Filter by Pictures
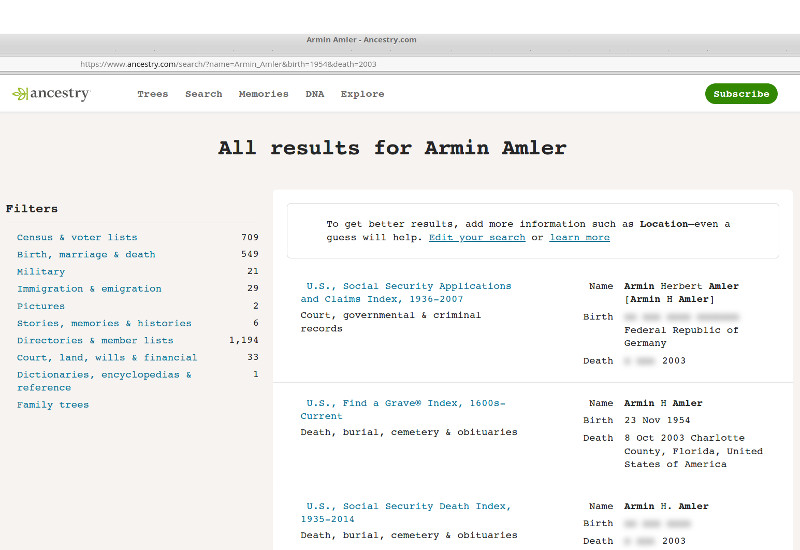This screenshot has width=800, height=550. click(x=41, y=306)
